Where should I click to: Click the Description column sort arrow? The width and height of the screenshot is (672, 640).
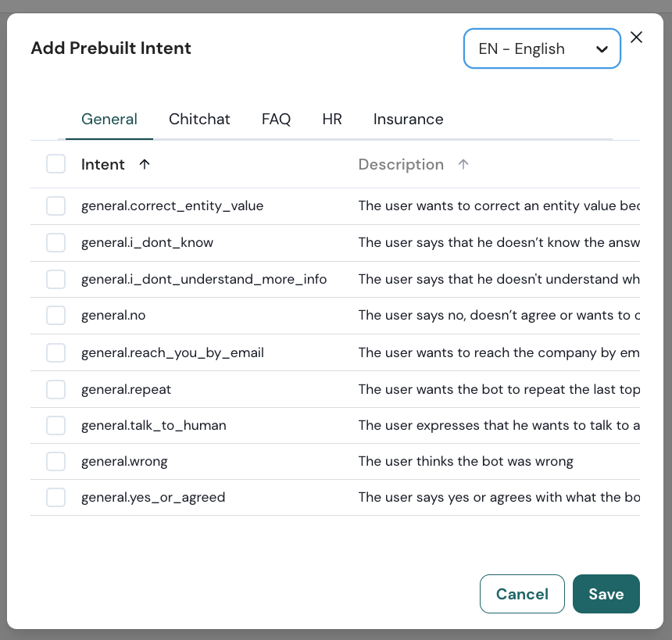pos(463,164)
